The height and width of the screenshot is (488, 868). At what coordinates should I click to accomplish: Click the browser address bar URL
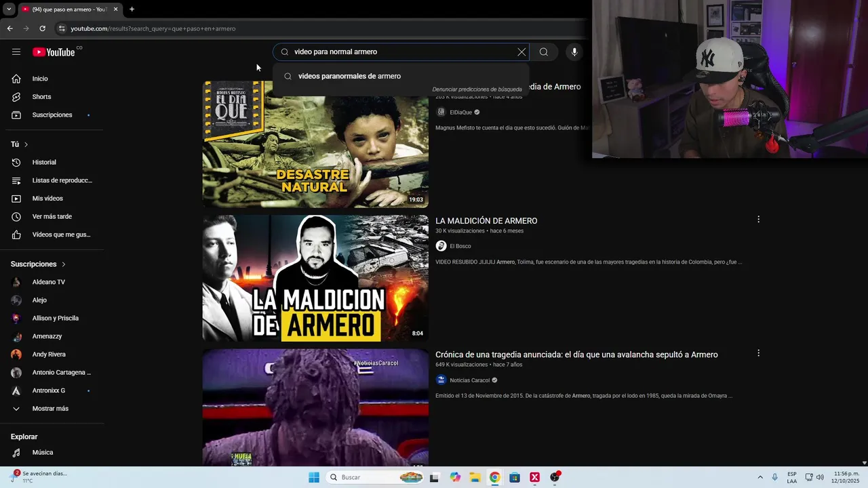tap(153, 28)
